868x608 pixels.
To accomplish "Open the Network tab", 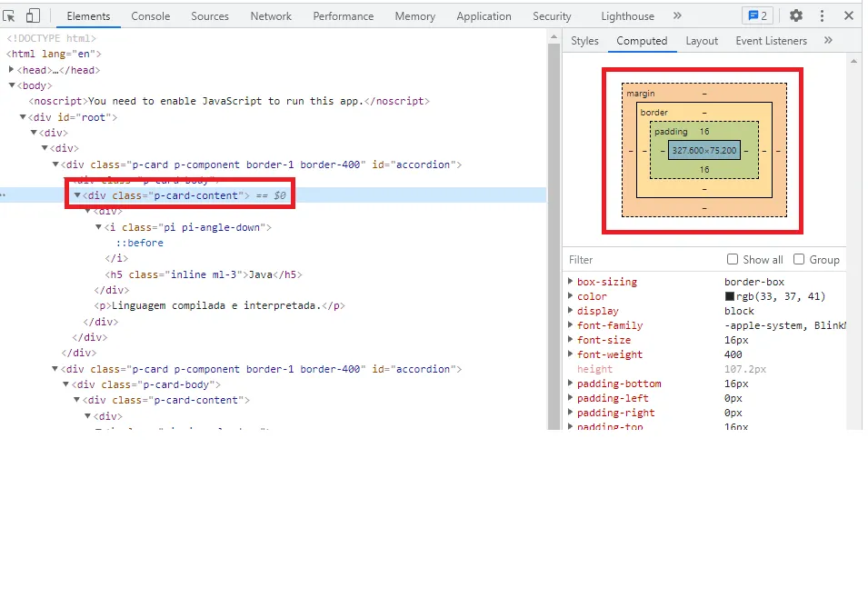I will click(x=271, y=16).
